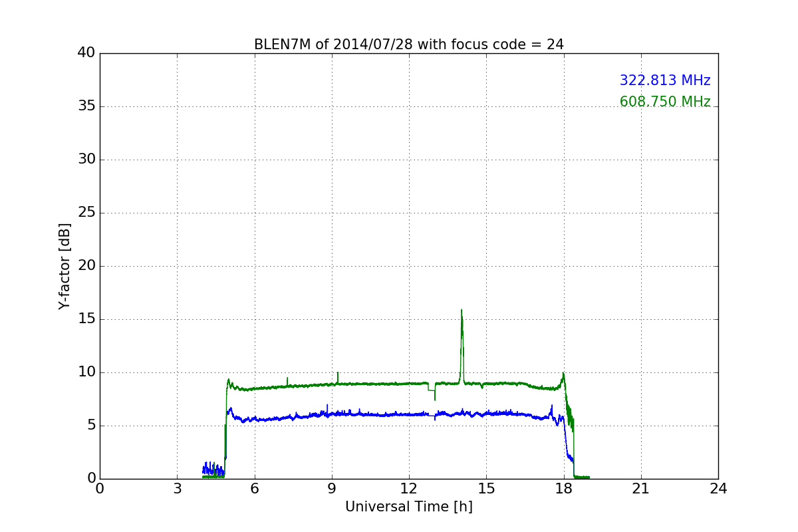The width and height of the screenshot is (798, 532).
Task: Click the 'Universal Time [h]' axis label
Action: (409, 507)
